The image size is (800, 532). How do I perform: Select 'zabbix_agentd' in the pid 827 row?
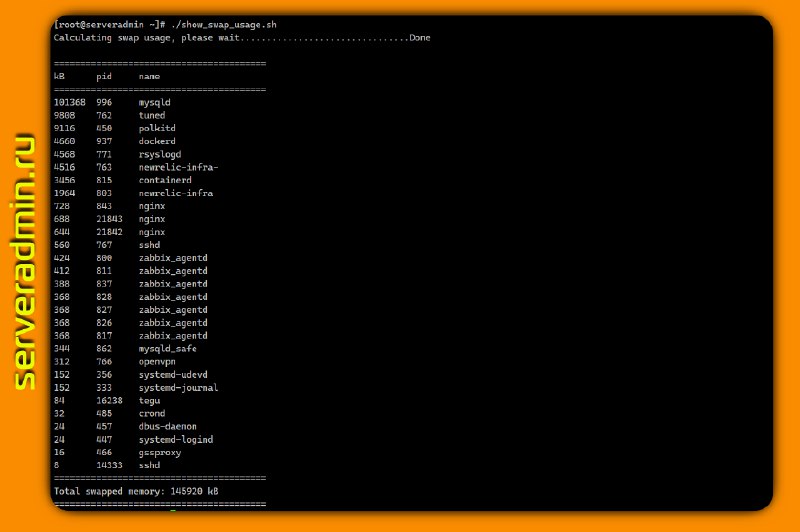pos(173,311)
